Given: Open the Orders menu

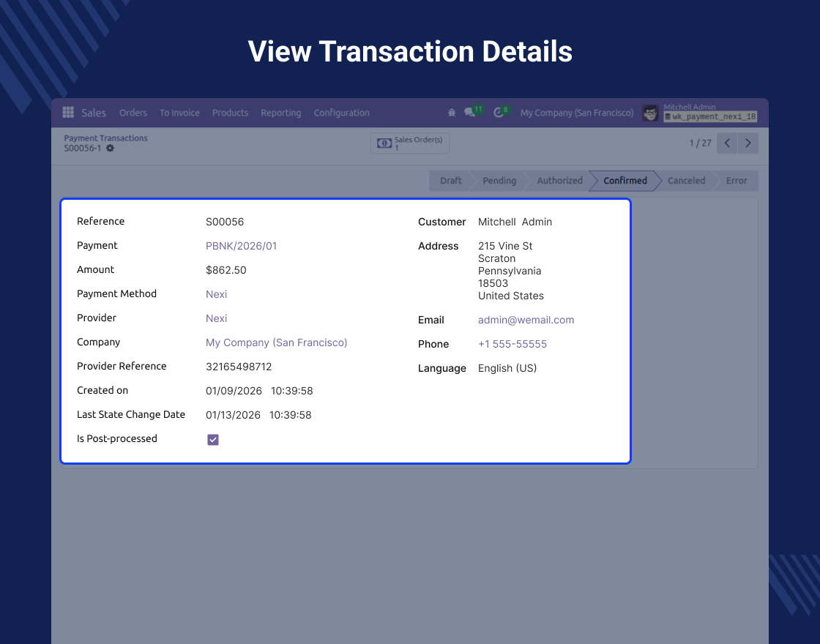Looking at the screenshot, I should [x=133, y=113].
